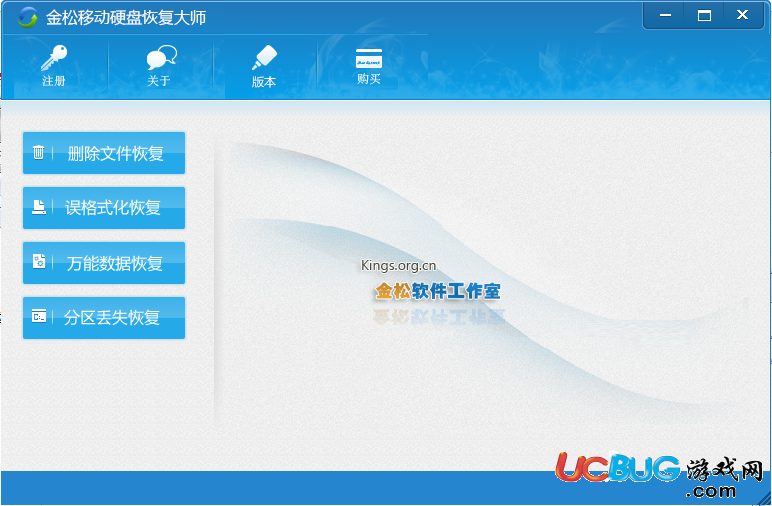This screenshot has width=772, height=506.
Task: Close the 金松移动硬盘恢复大师 window
Action: pos(742,15)
